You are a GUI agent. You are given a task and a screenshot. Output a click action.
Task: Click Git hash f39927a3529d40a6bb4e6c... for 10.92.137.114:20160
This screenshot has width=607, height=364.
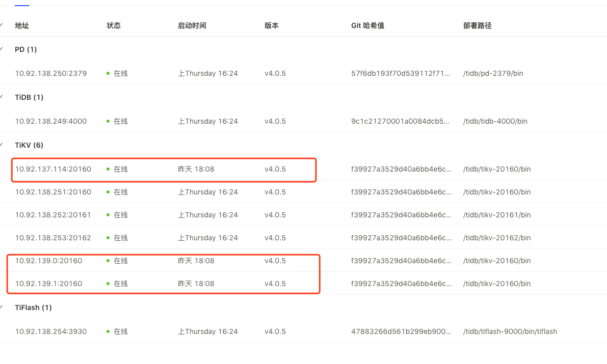401,169
